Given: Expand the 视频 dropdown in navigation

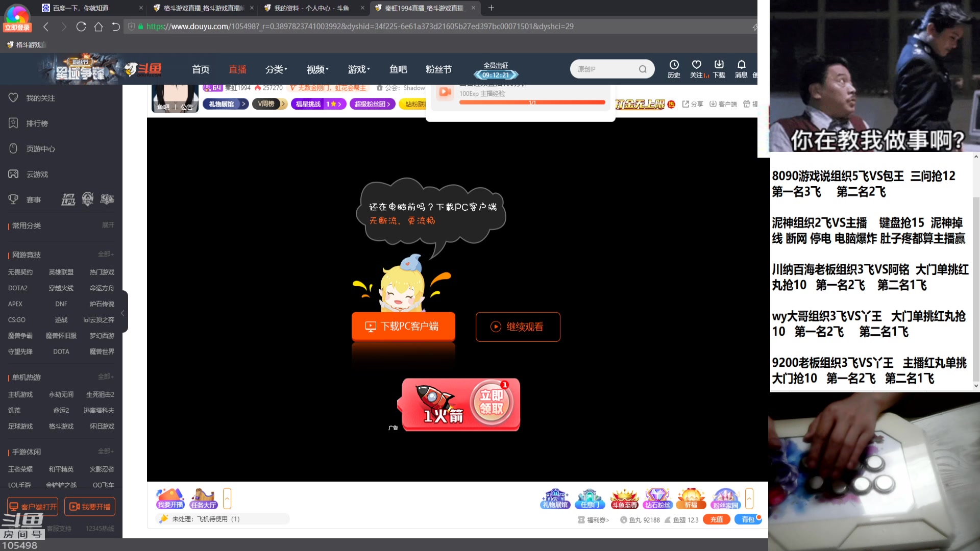Looking at the screenshot, I should [x=317, y=69].
